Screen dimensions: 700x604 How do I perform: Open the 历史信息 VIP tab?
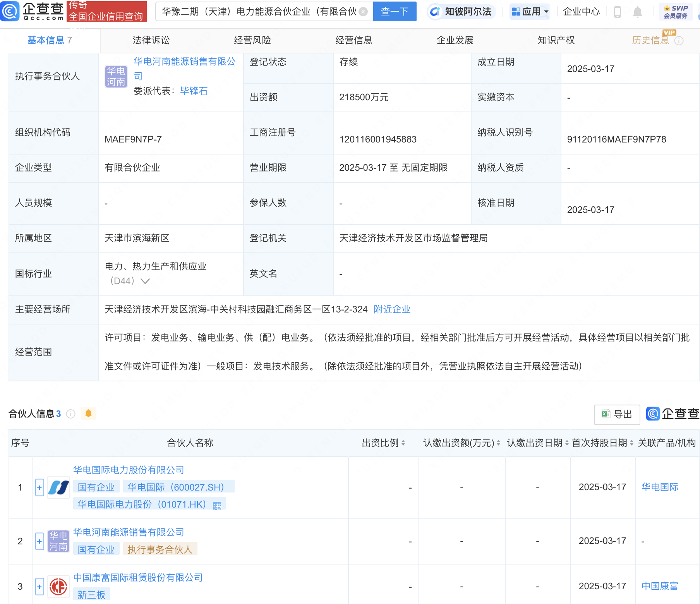[x=650, y=40]
